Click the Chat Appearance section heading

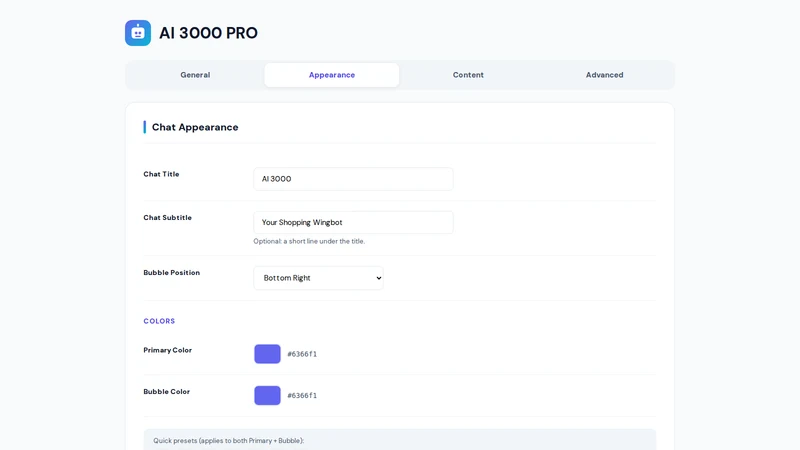pos(195,127)
